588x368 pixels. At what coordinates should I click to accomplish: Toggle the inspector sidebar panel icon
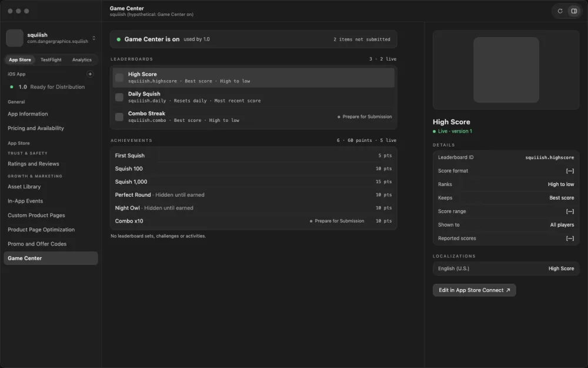pyautogui.click(x=574, y=11)
